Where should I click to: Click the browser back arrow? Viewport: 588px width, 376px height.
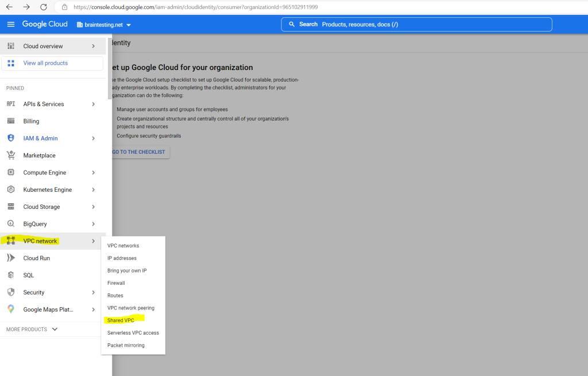click(9, 7)
